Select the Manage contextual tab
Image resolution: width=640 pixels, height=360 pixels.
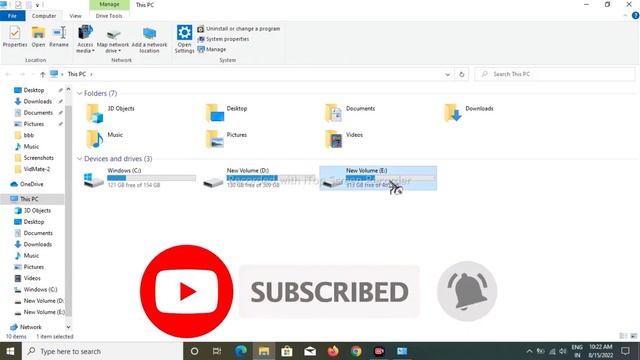click(x=109, y=4)
